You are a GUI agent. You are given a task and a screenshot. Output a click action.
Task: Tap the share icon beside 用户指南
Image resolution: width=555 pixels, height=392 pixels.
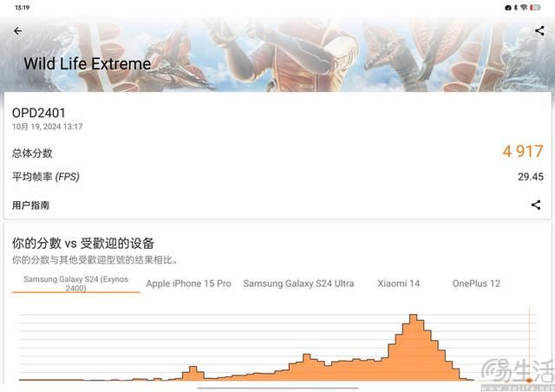click(x=536, y=206)
